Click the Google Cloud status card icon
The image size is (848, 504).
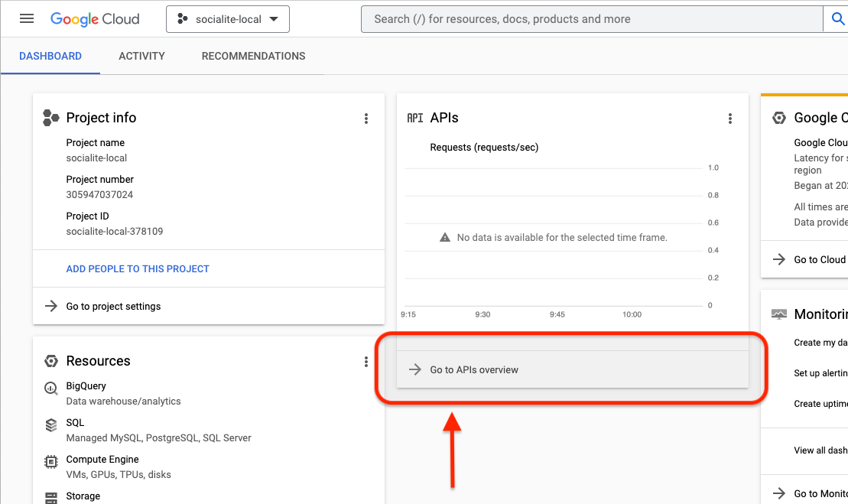778,117
